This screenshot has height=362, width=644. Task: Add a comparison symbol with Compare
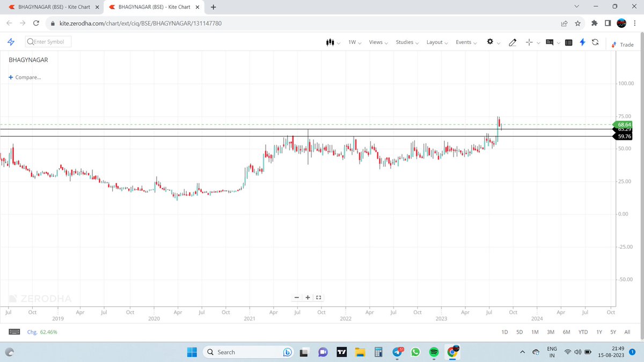(25, 77)
